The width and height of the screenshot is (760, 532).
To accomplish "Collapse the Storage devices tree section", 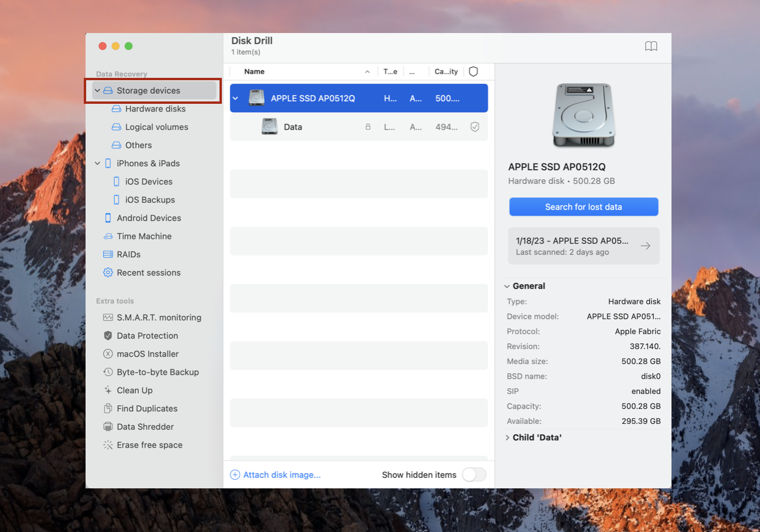I will click(x=97, y=91).
